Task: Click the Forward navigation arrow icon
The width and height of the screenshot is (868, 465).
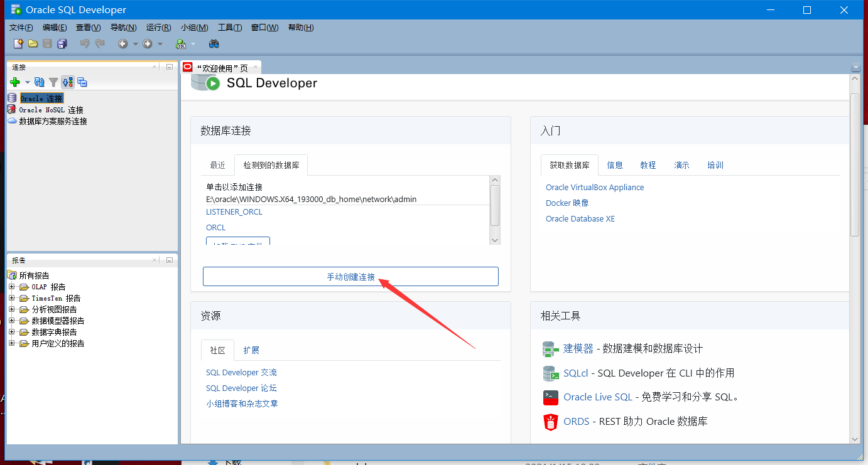Action: [148, 44]
